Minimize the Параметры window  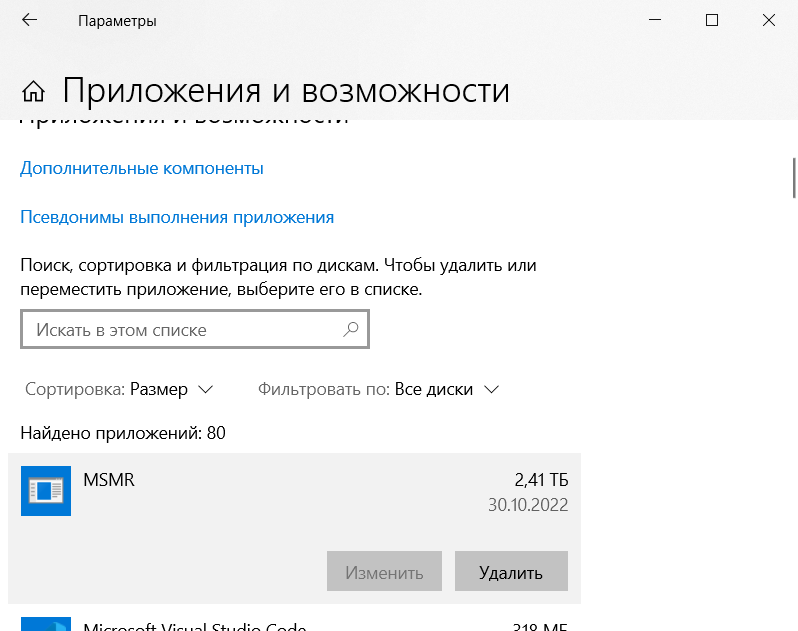[x=655, y=20]
